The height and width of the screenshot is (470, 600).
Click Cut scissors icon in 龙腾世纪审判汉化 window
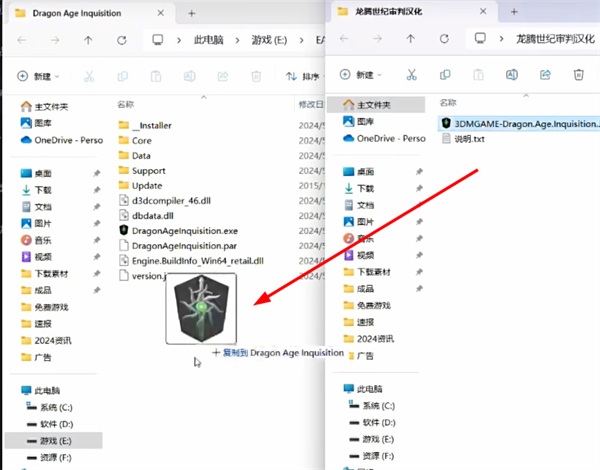pyautogui.click(x=412, y=75)
